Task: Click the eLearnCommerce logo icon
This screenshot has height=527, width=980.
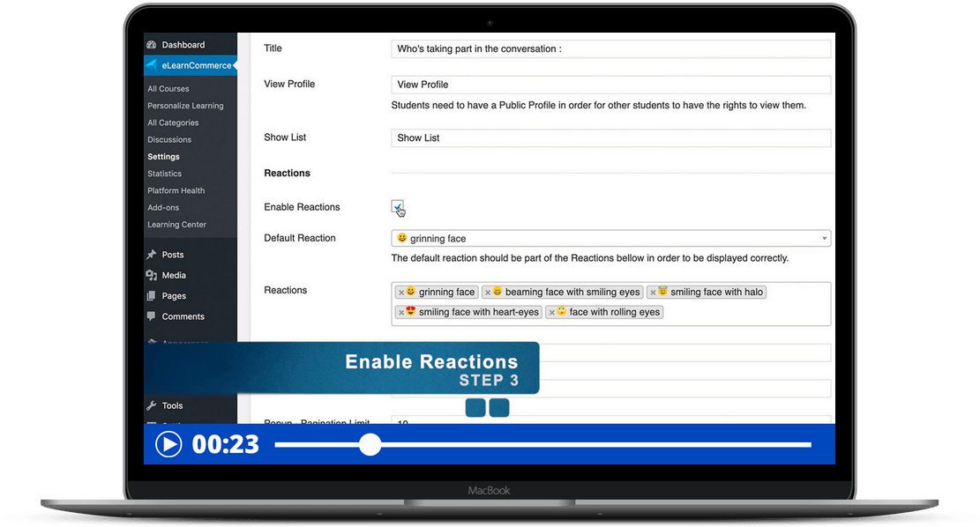Action: click(152, 65)
